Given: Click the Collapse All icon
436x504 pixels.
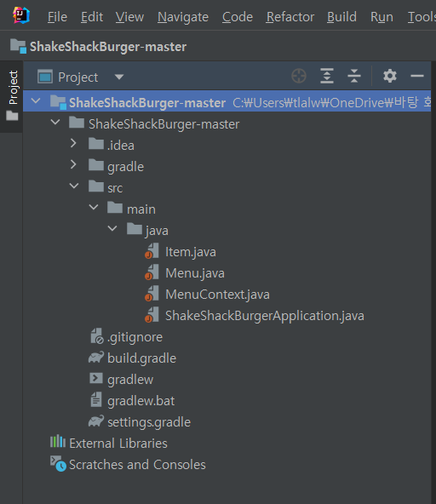Looking at the screenshot, I should pyautogui.click(x=354, y=76).
